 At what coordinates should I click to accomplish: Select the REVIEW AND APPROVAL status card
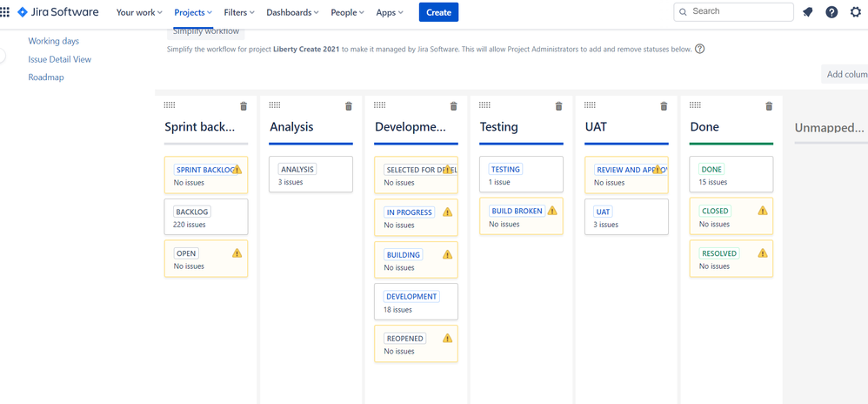[626, 175]
